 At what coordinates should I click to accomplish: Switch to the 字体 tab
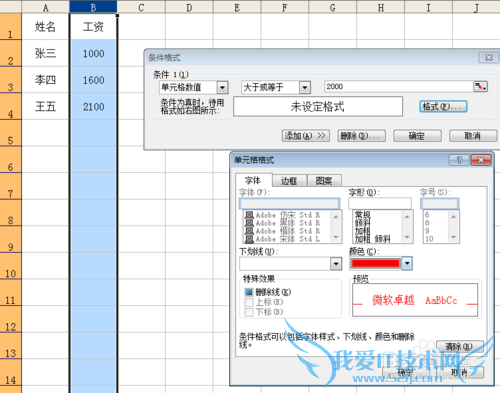253,180
